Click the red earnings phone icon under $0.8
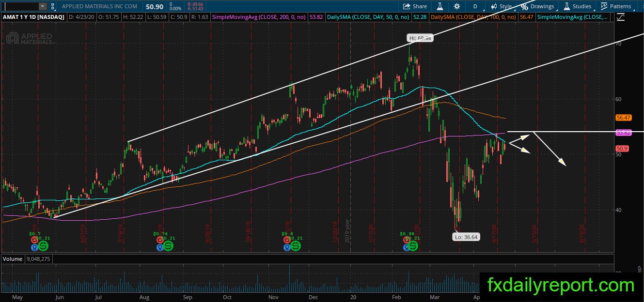Viewport: 644px width, 302px height. click(x=287, y=240)
